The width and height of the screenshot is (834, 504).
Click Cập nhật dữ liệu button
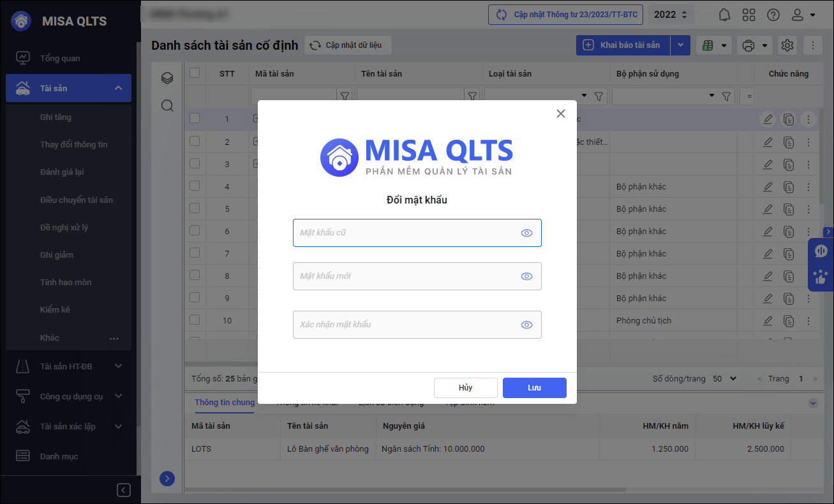point(348,45)
